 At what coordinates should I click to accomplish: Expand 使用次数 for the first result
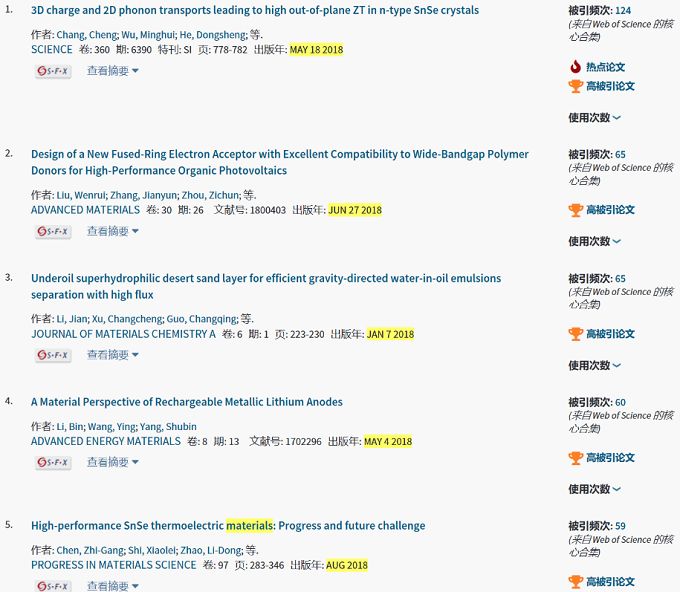point(594,118)
